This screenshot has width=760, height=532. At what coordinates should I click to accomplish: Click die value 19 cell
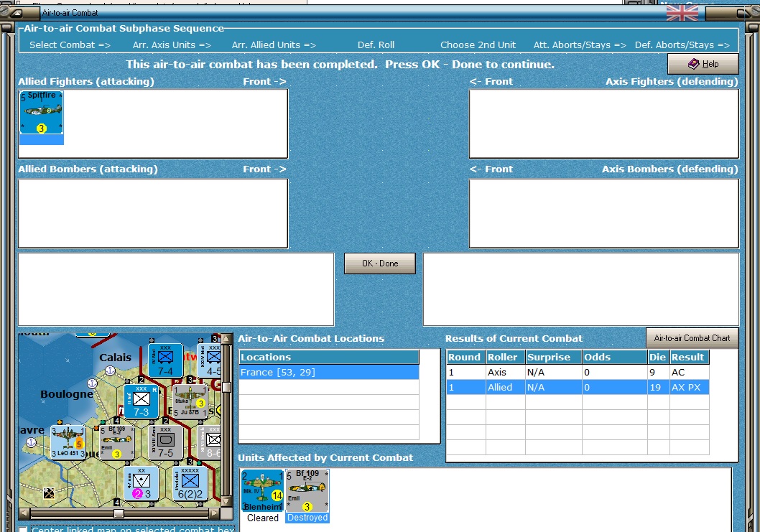[659, 387]
